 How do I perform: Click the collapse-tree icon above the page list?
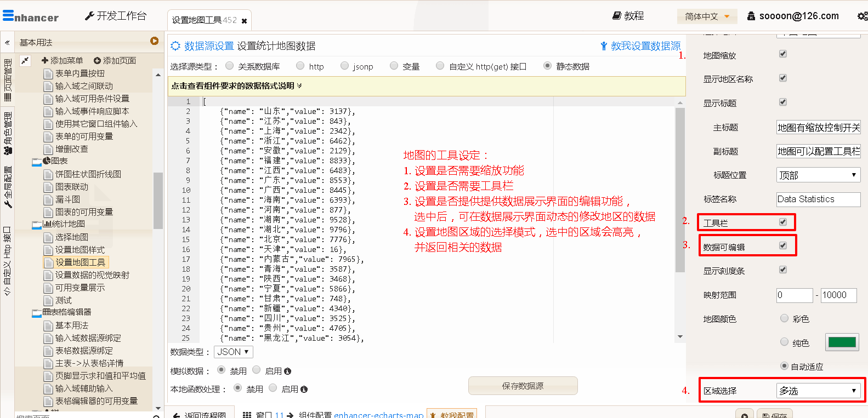coord(25,60)
